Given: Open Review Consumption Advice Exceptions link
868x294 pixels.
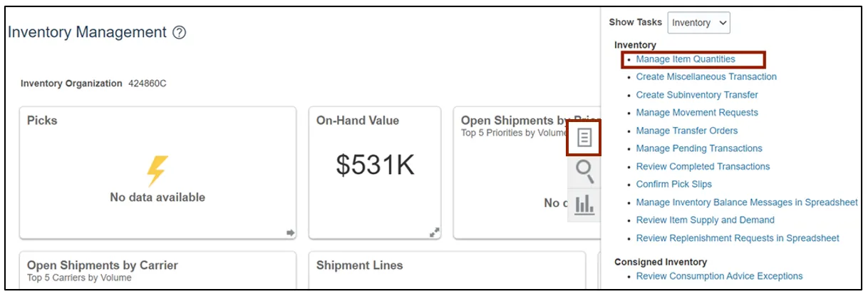Looking at the screenshot, I should click(719, 276).
